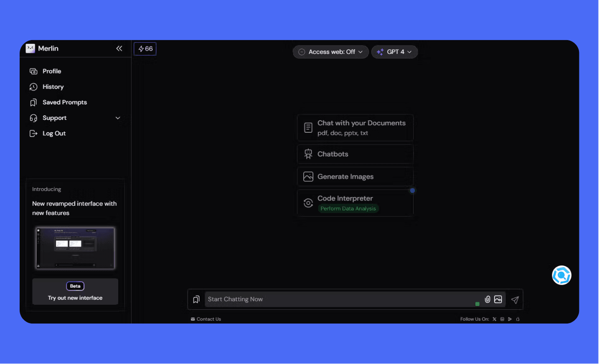Image resolution: width=599 pixels, height=364 pixels.
Task: Click the Support headset icon
Action: (x=33, y=118)
